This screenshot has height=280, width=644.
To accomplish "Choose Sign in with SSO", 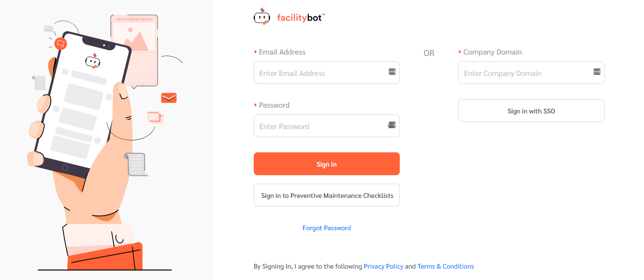I will [531, 111].
